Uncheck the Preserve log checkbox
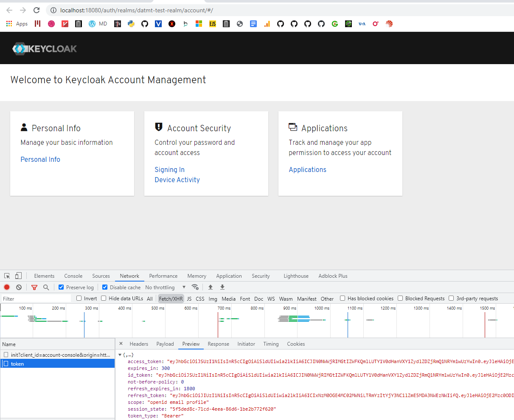This screenshot has width=514, height=420. click(61, 287)
